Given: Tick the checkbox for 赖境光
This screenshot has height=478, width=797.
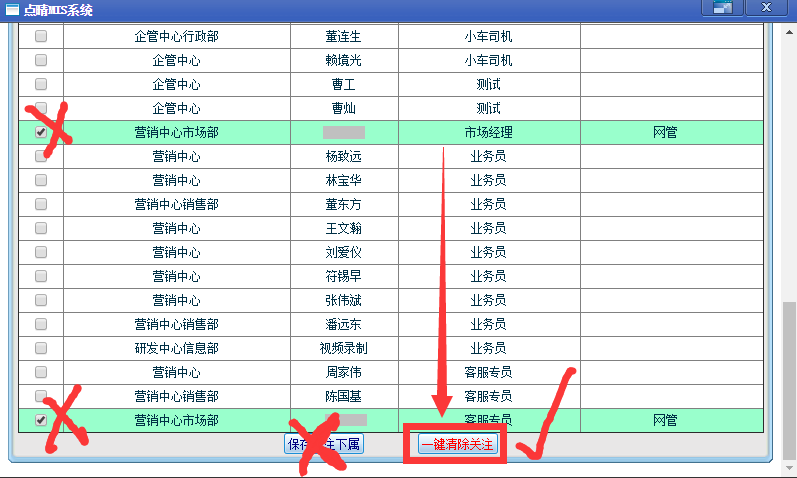Looking at the screenshot, I should pyautogui.click(x=41, y=60).
